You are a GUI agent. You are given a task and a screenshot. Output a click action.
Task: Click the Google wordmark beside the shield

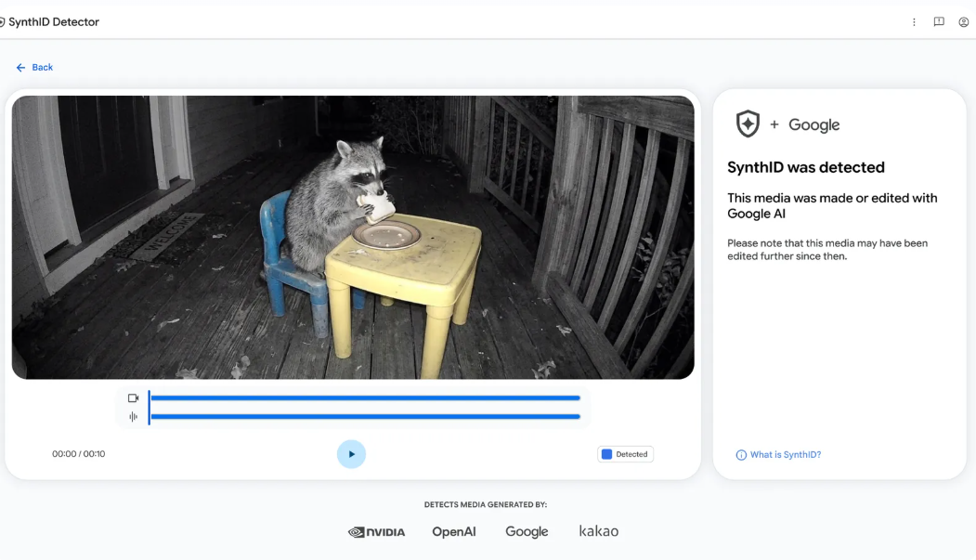click(814, 125)
